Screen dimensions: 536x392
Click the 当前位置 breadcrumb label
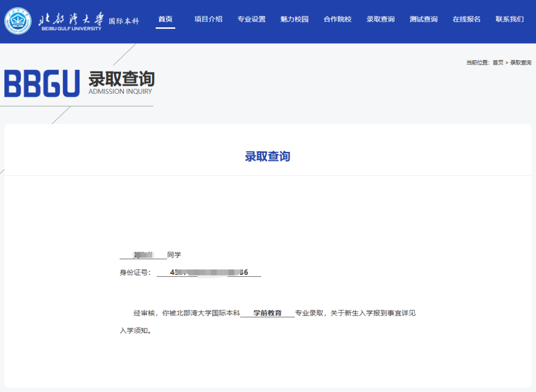click(x=478, y=63)
